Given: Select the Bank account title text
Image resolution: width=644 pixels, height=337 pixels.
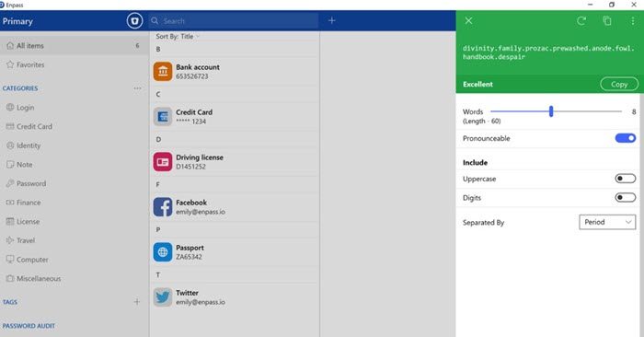Looking at the screenshot, I should pos(198,66).
